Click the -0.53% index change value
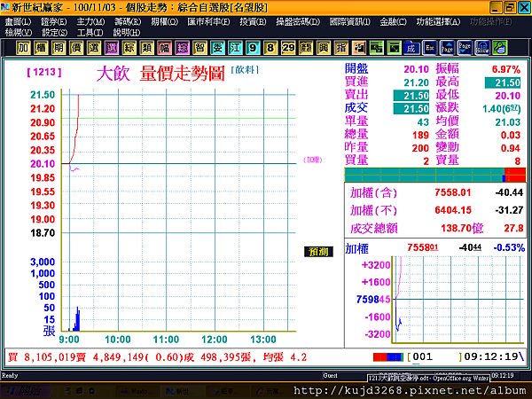Image resolution: width=532 pixels, height=399 pixels. click(x=509, y=247)
